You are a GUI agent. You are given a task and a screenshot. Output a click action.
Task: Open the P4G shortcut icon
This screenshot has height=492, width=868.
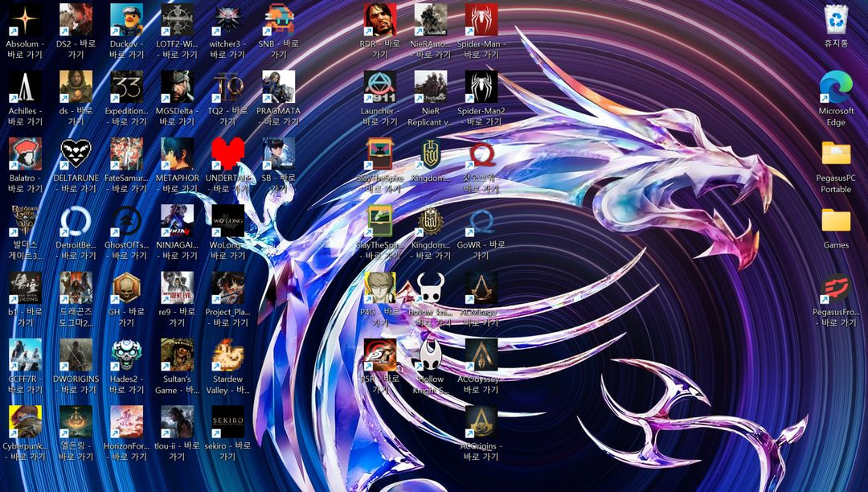(379, 288)
